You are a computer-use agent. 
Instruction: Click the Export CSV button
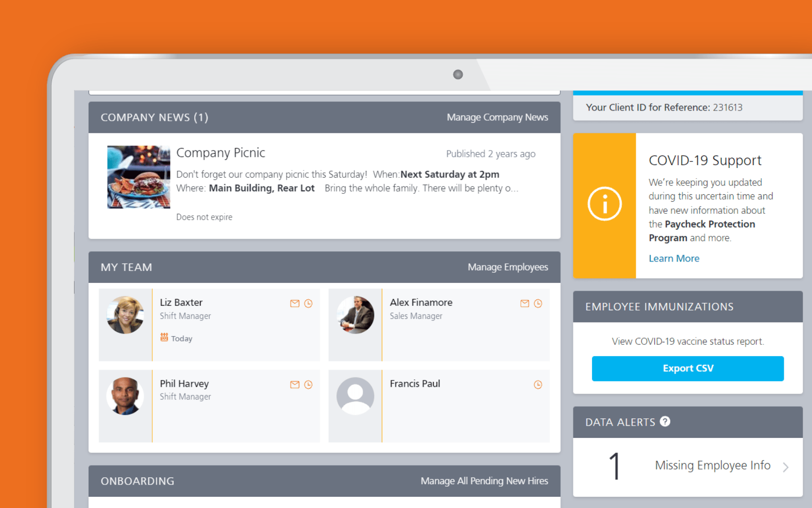coord(688,368)
